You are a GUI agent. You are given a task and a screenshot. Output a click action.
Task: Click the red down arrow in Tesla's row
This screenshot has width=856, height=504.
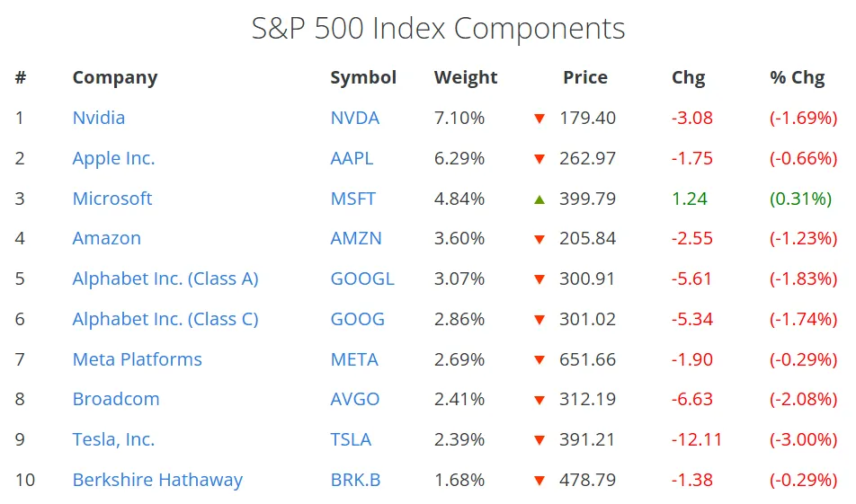pos(539,440)
